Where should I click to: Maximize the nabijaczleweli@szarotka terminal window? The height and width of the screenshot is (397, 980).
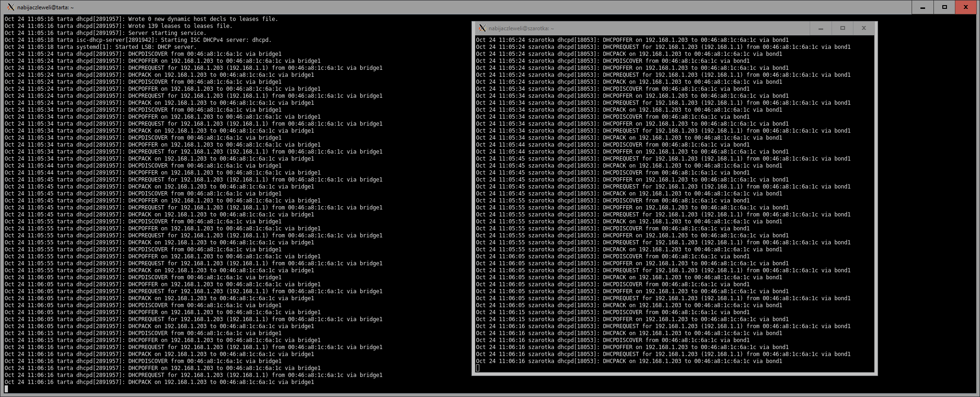[842, 28]
